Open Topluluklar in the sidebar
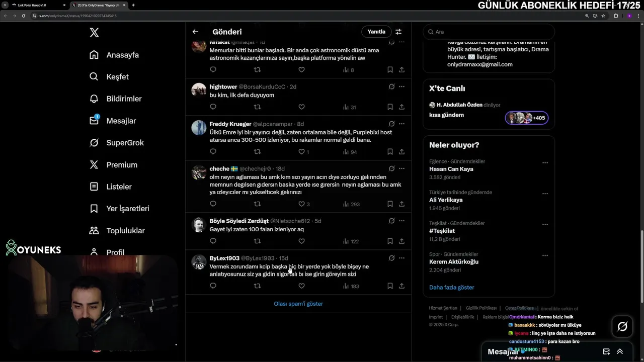 click(117, 231)
